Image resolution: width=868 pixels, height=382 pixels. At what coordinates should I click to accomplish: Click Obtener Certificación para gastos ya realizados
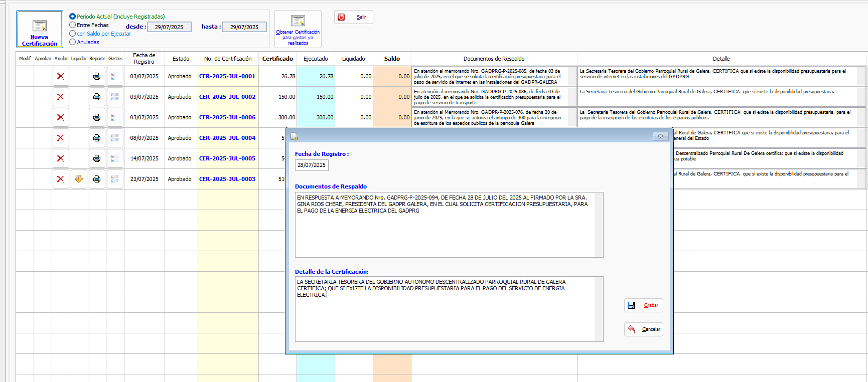298,30
